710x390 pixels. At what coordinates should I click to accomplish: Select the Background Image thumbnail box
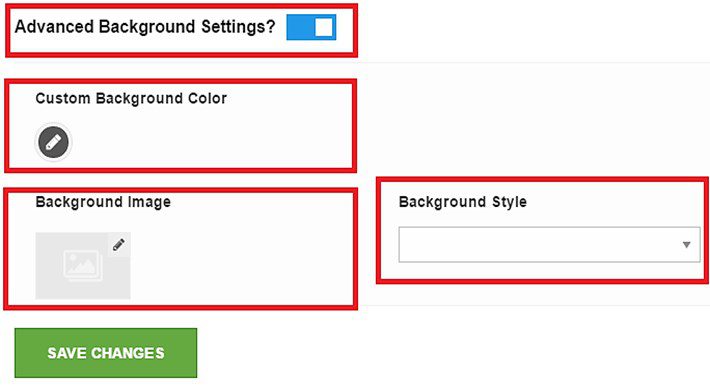pyautogui.click(x=83, y=266)
